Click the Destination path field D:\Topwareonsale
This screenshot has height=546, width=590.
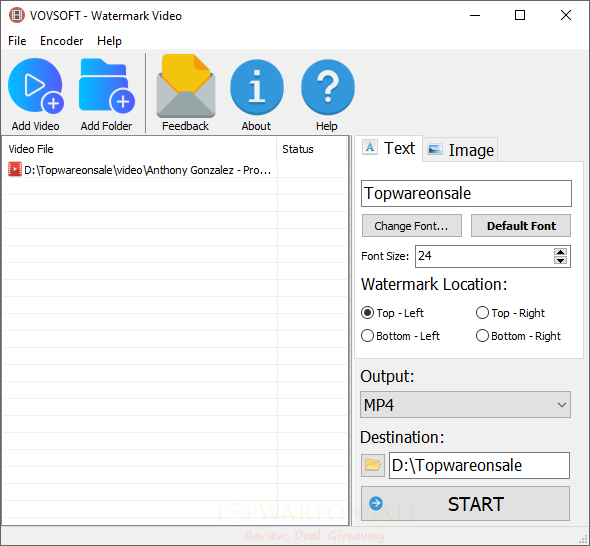pyautogui.click(x=479, y=465)
